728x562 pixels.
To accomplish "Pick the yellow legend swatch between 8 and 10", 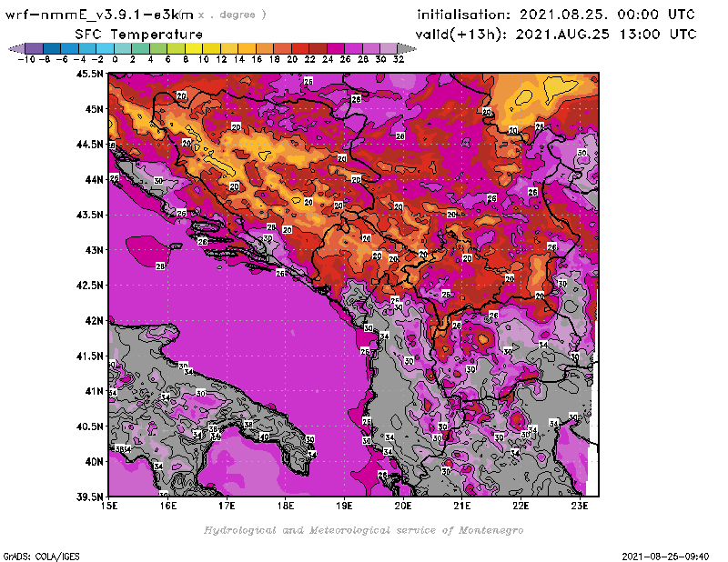I will (x=194, y=48).
